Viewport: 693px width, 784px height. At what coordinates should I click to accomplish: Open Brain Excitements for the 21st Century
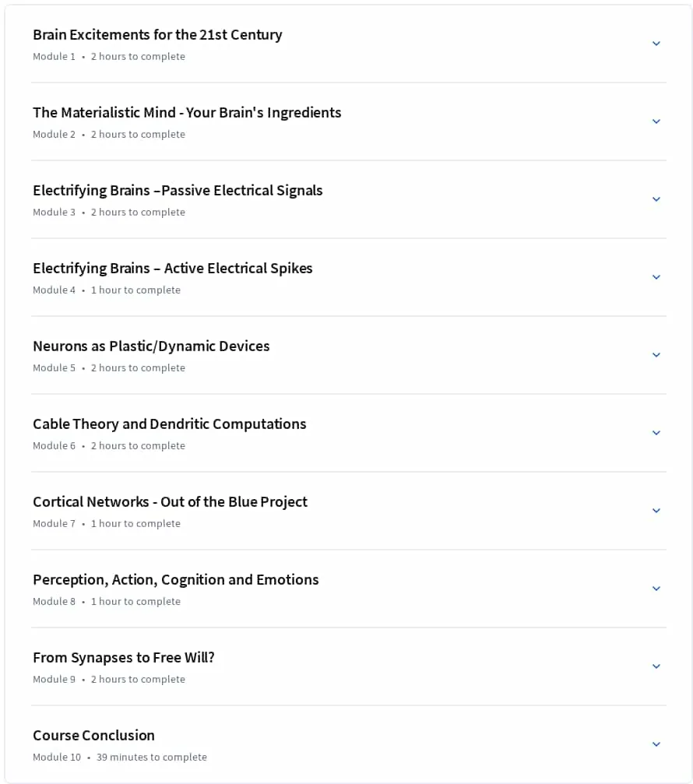click(157, 35)
